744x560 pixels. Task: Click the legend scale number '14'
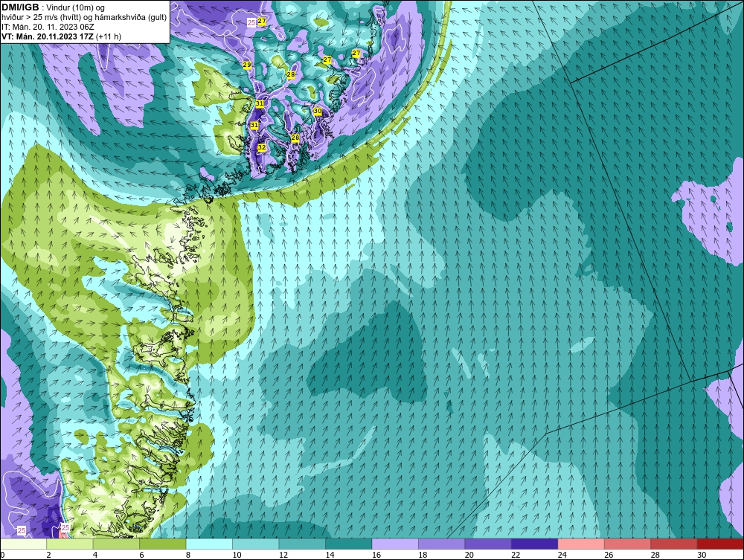click(330, 555)
